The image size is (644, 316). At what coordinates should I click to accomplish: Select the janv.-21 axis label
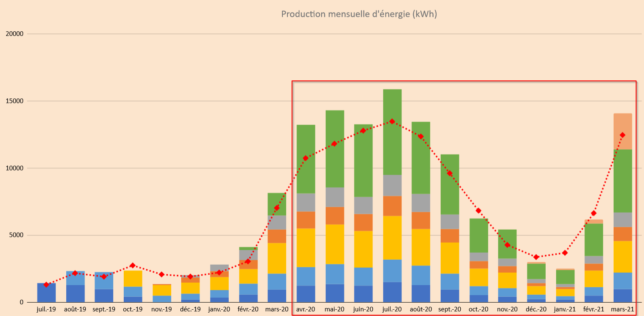click(565, 309)
